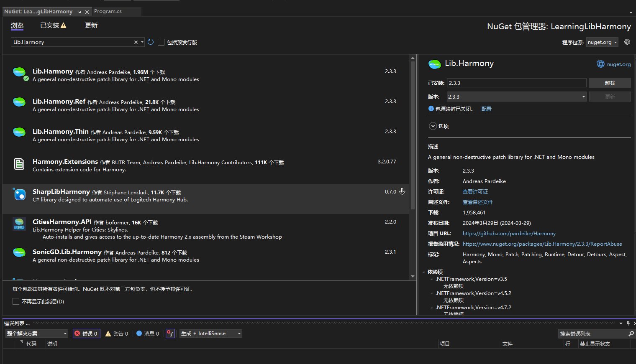Click the warning icon on Installed tab
The width and height of the screenshot is (636, 364).
[x=64, y=25]
